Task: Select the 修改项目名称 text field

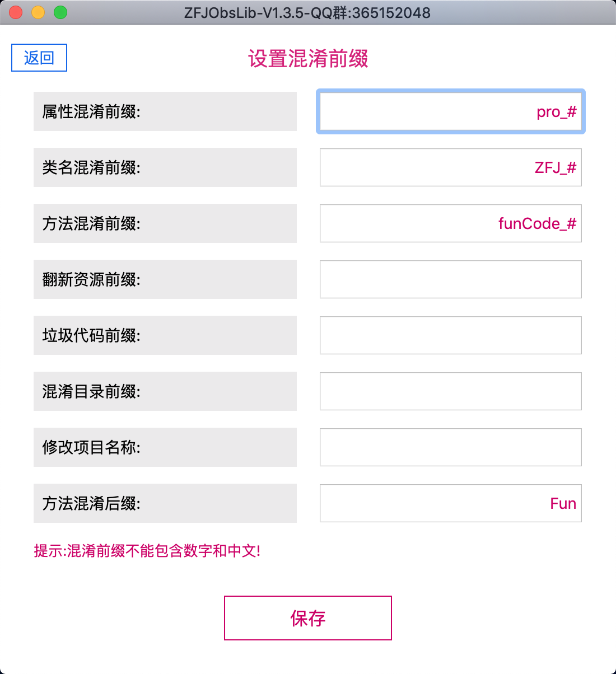Action: tap(451, 447)
